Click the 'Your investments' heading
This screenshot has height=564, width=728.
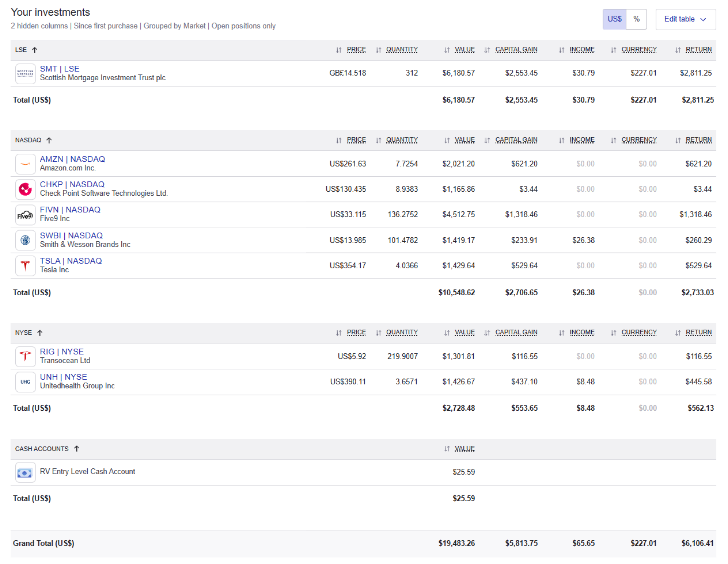50,12
